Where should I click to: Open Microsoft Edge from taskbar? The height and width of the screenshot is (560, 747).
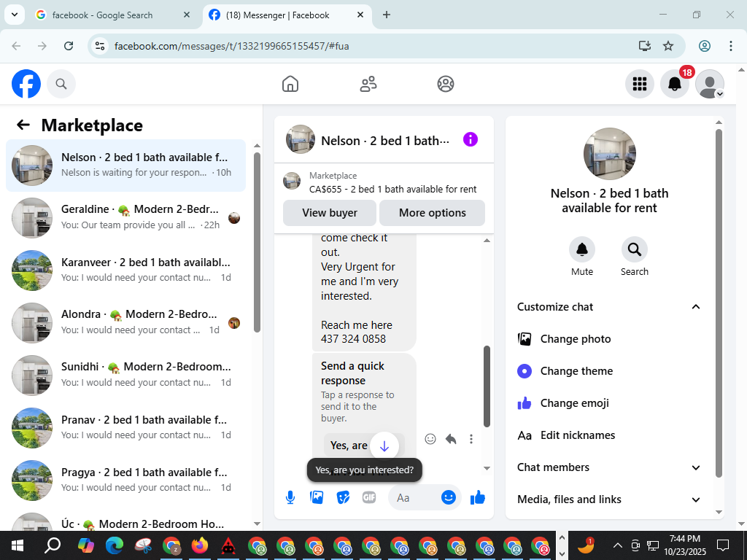tap(115, 545)
